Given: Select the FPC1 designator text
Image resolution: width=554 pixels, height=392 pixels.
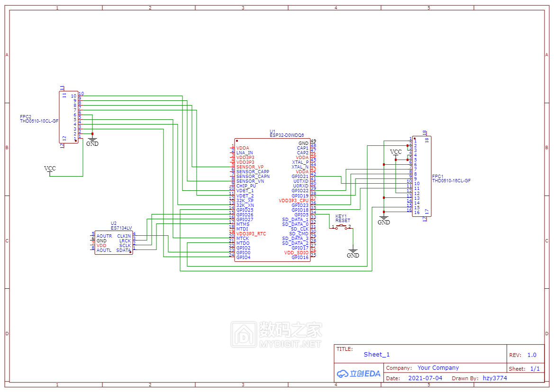Looking at the screenshot, I should click(x=438, y=177).
